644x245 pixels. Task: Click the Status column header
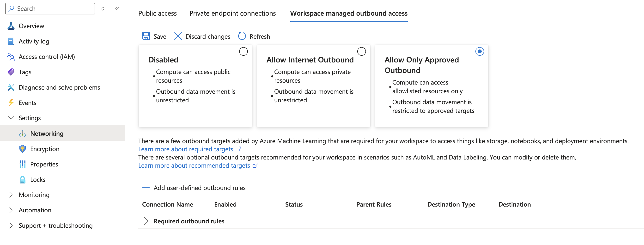click(294, 204)
